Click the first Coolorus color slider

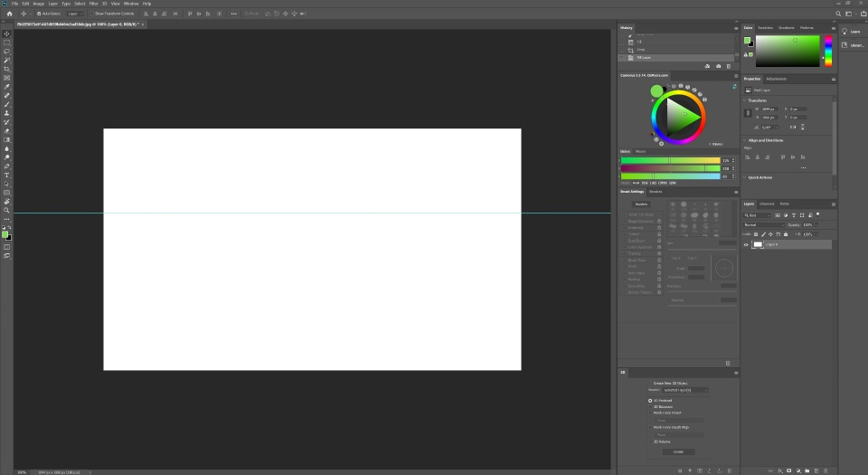(670, 160)
